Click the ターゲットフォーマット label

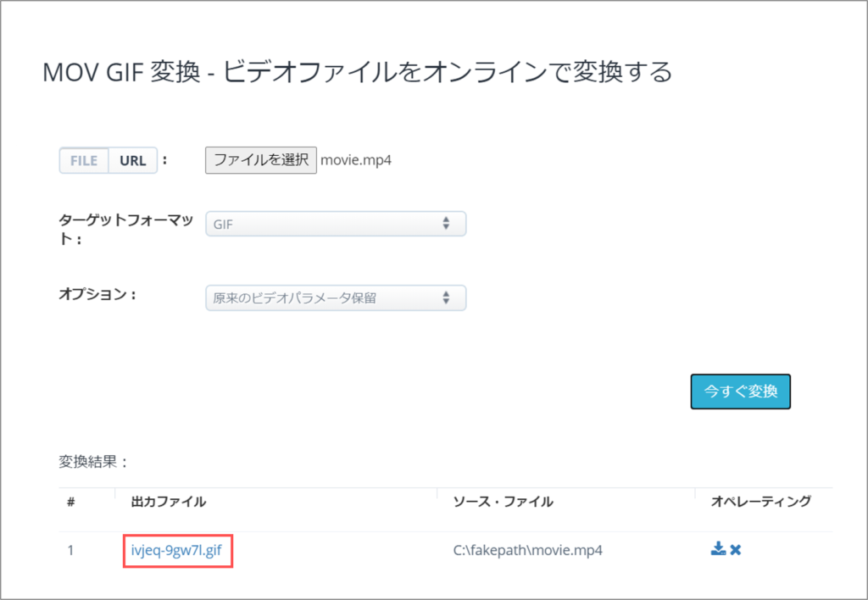(x=125, y=229)
